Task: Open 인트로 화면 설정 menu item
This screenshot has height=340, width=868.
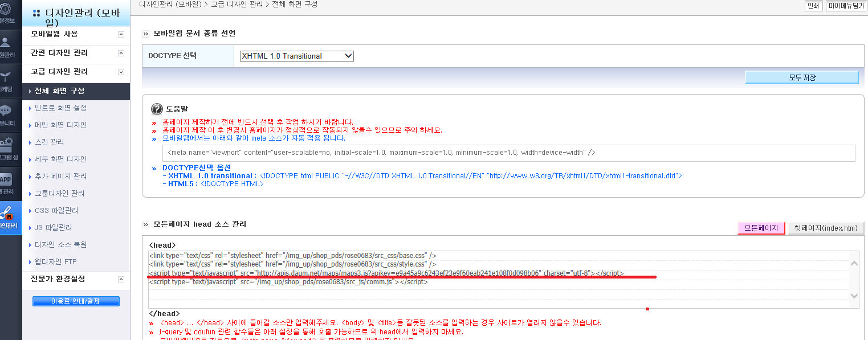Action: point(60,108)
